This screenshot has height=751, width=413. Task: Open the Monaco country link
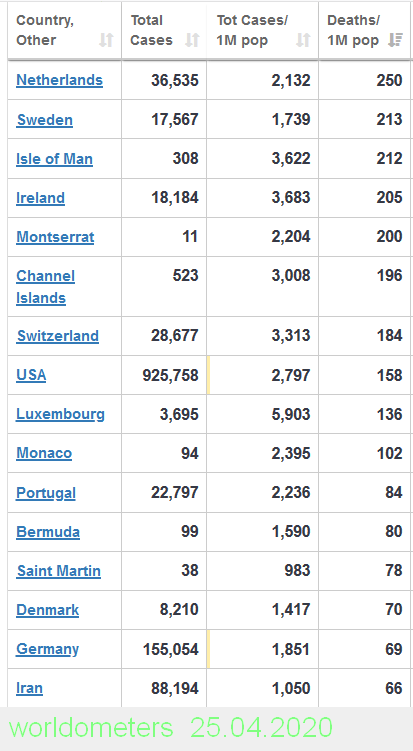[x=44, y=453]
